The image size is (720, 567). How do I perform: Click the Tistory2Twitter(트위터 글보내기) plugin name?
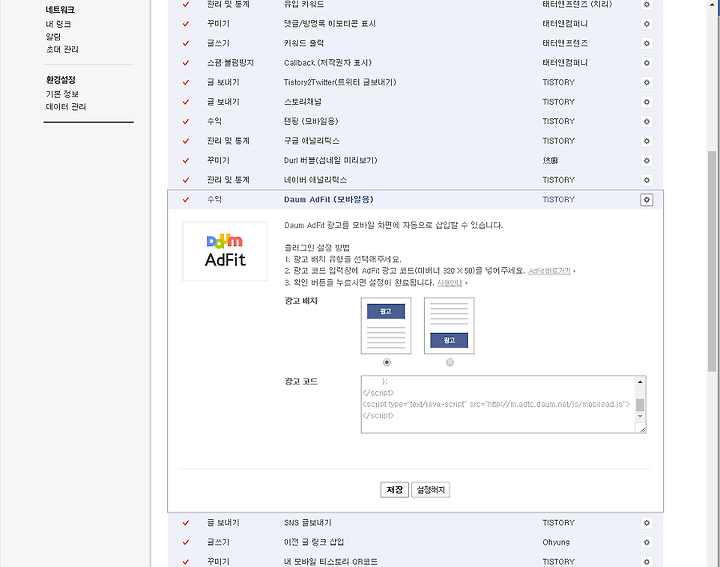(340, 82)
